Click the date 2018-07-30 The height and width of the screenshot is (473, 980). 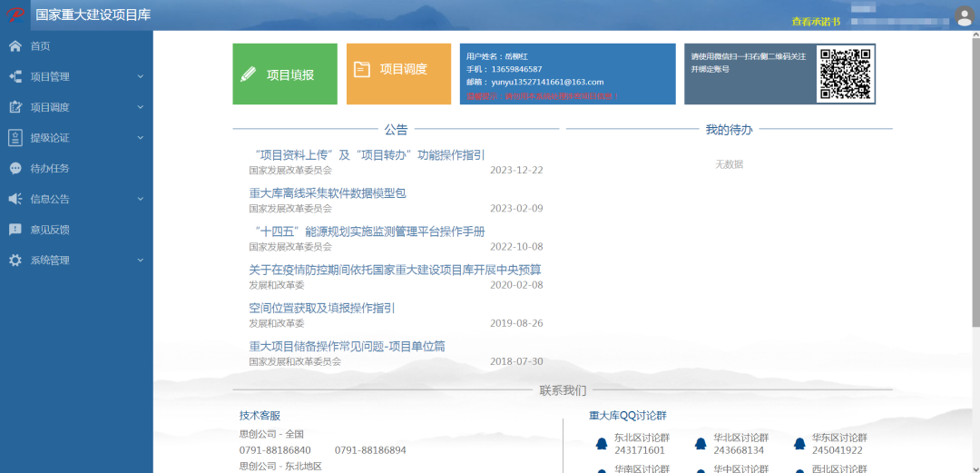(517, 361)
